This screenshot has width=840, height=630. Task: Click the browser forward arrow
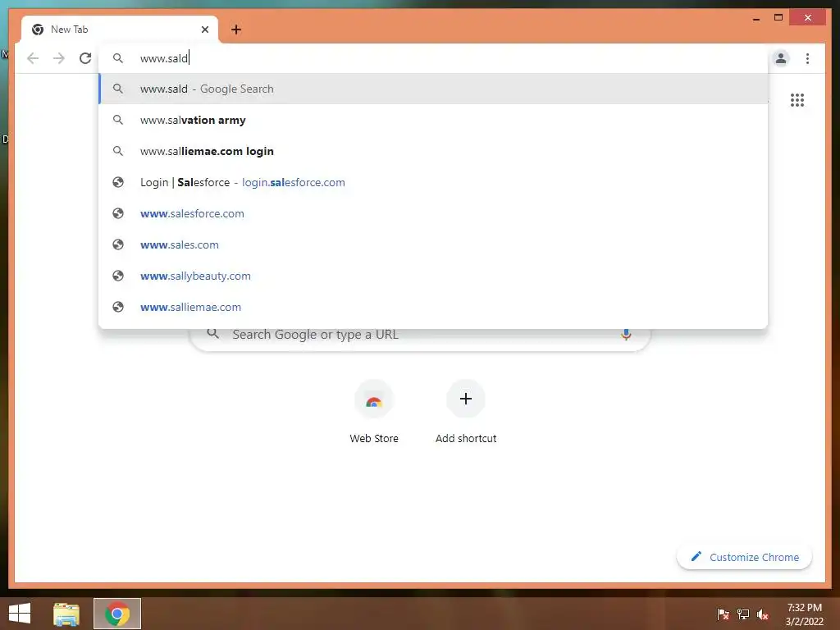click(x=59, y=58)
